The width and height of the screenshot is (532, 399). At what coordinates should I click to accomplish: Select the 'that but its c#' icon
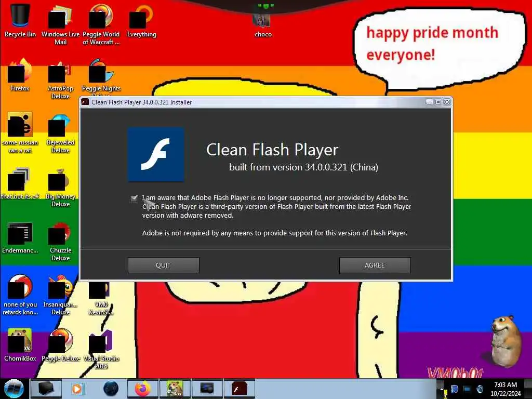[20, 183]
